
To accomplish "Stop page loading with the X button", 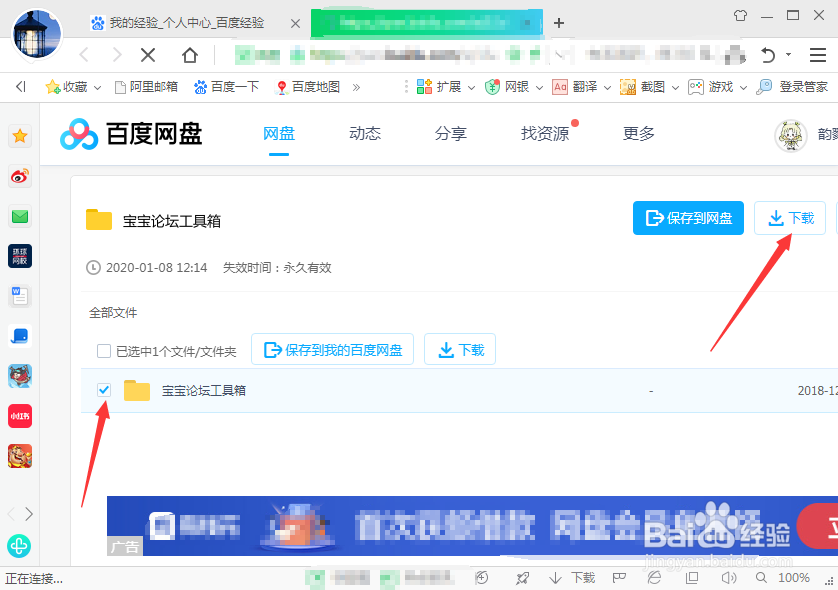I will click(x=148, y=55).
